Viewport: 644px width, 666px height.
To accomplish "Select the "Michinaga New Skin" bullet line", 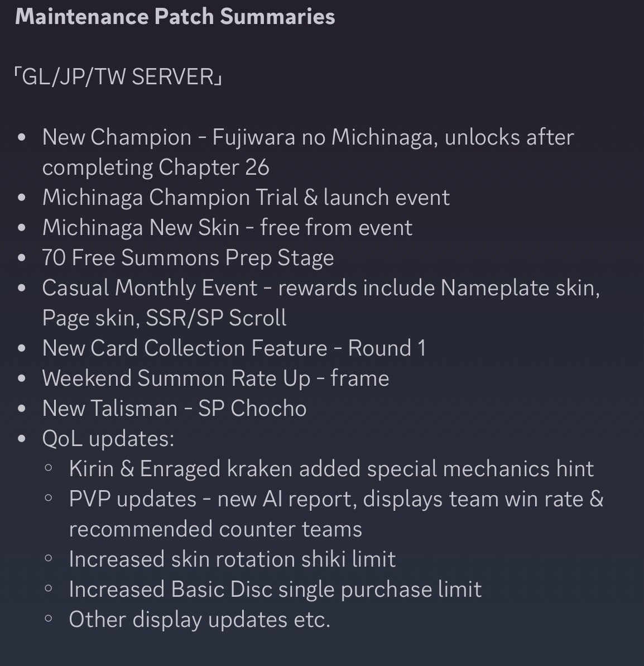I will click(227, 228).
